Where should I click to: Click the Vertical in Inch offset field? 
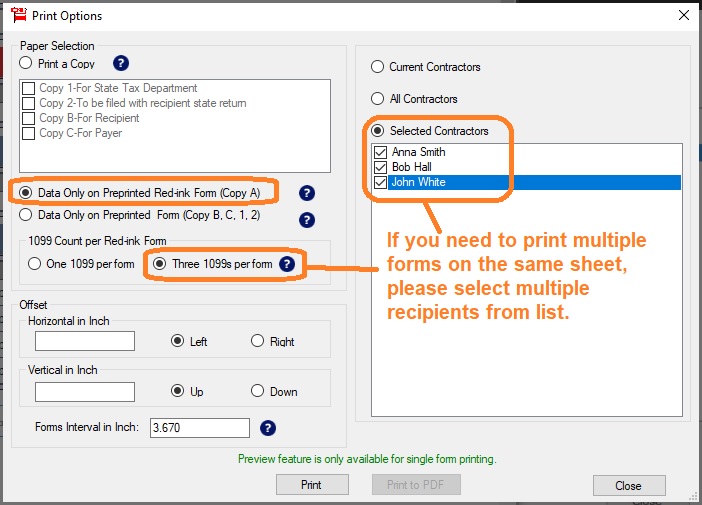(85, 392)
